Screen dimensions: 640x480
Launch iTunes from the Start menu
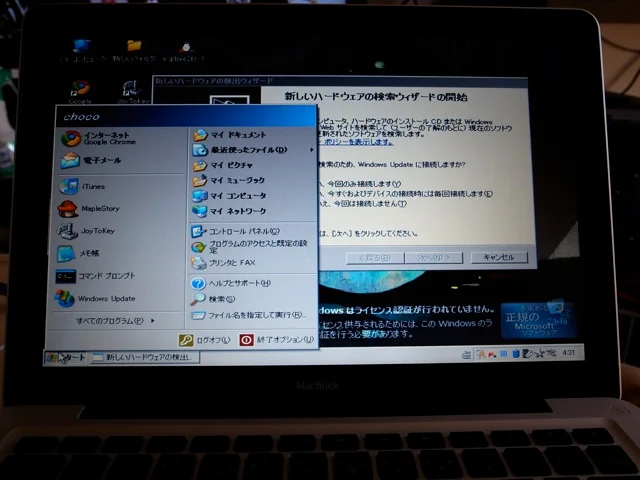pyautogui.click(x=92, y=187)
